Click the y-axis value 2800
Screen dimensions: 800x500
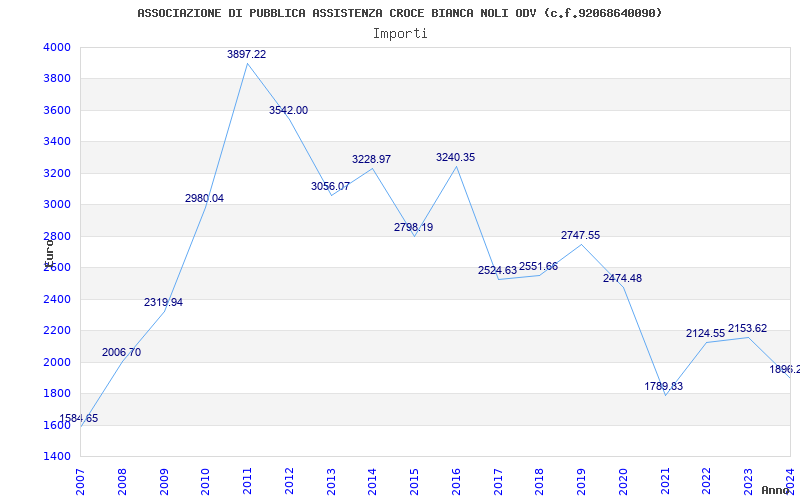click(55, 236)
